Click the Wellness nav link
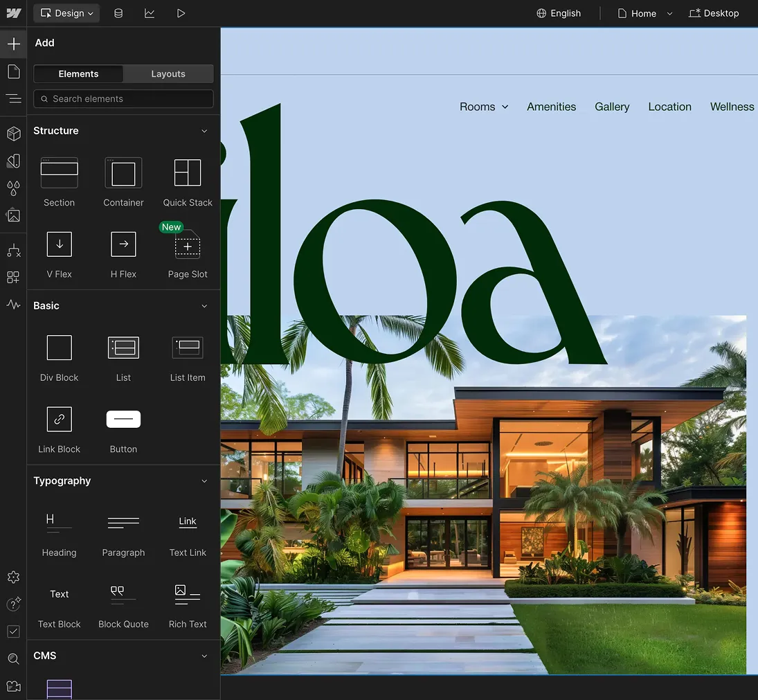758x700 pixels. point(732,107)
